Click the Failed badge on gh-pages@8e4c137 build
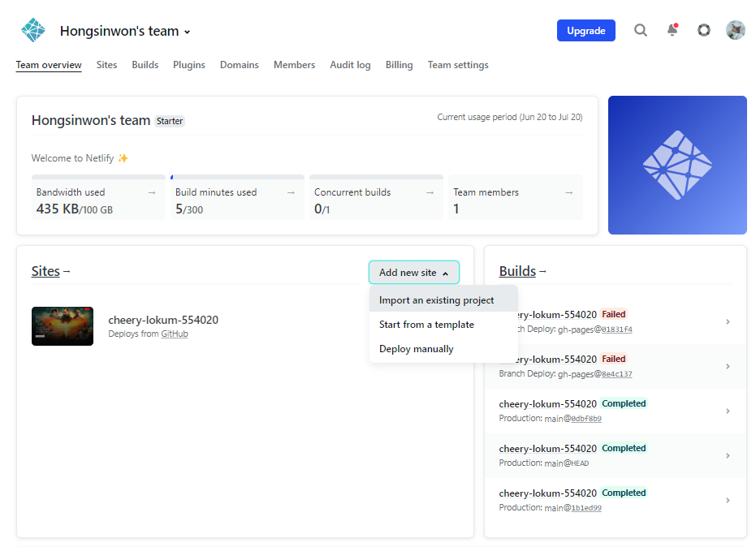The image size is (756, 547). 613,359
